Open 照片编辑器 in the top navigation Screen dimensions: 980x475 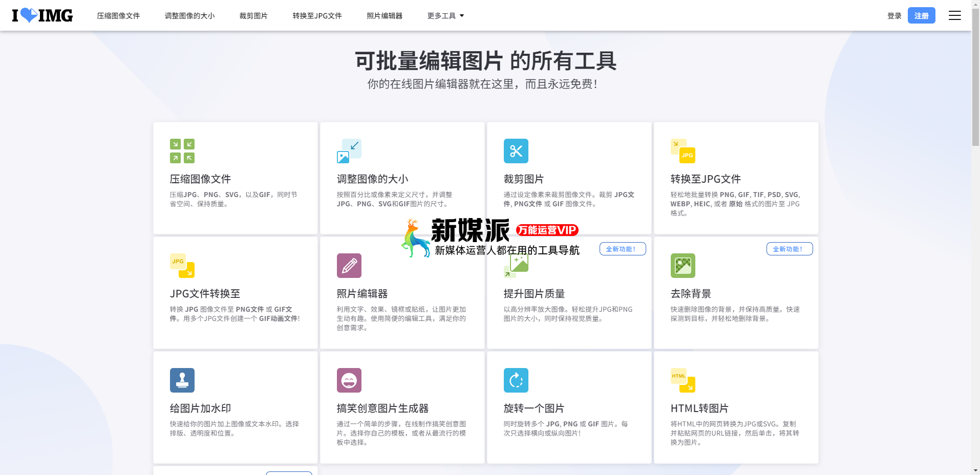click(385, 16)
